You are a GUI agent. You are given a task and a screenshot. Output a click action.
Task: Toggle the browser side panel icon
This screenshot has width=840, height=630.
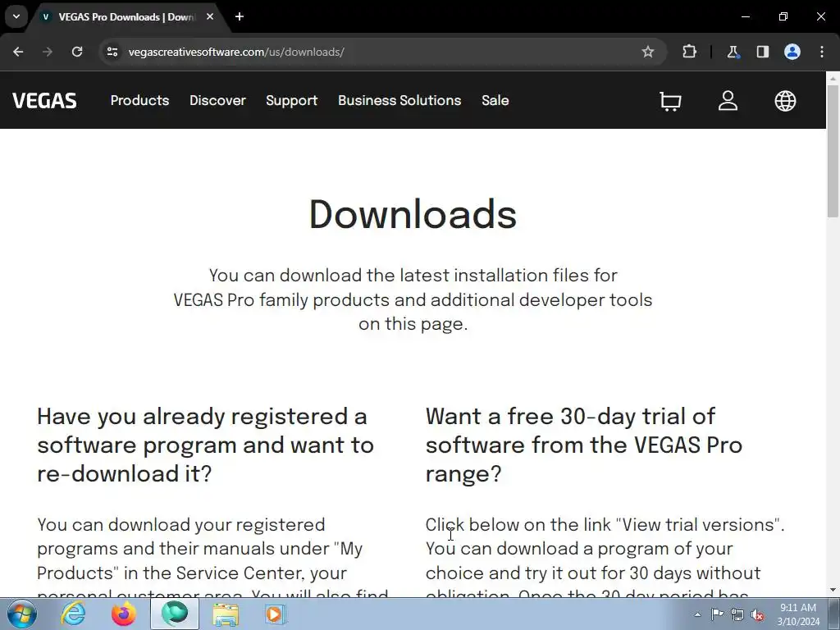pos(762,52)
